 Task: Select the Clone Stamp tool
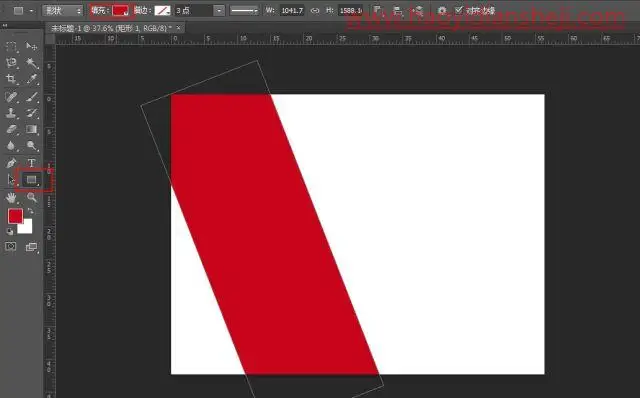pyautogui.click(x=11, y=113)
